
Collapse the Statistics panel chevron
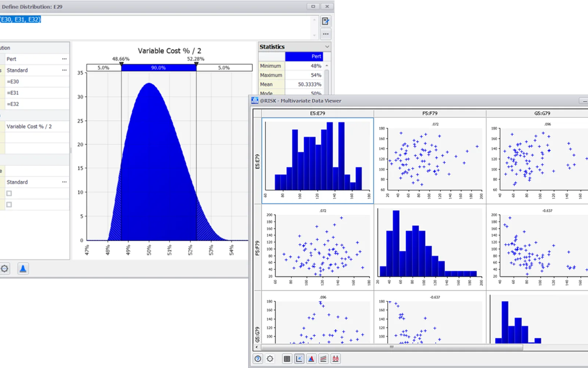click(327, 47)
